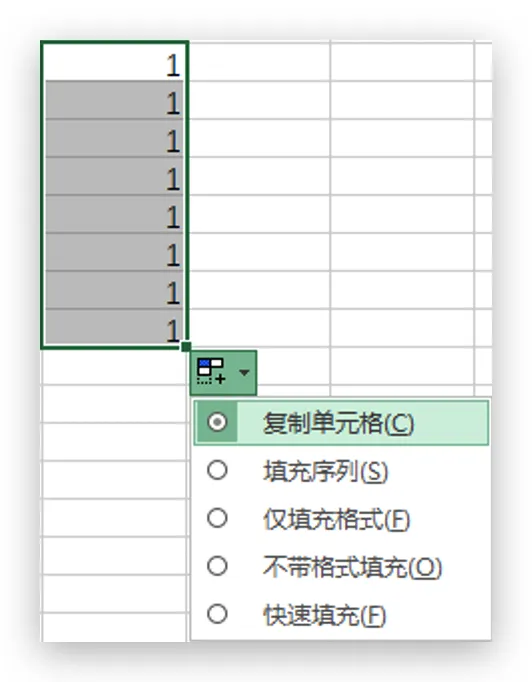Select the 复制单元格(C) radio option
532x682 pixels.
coord(341,423)
